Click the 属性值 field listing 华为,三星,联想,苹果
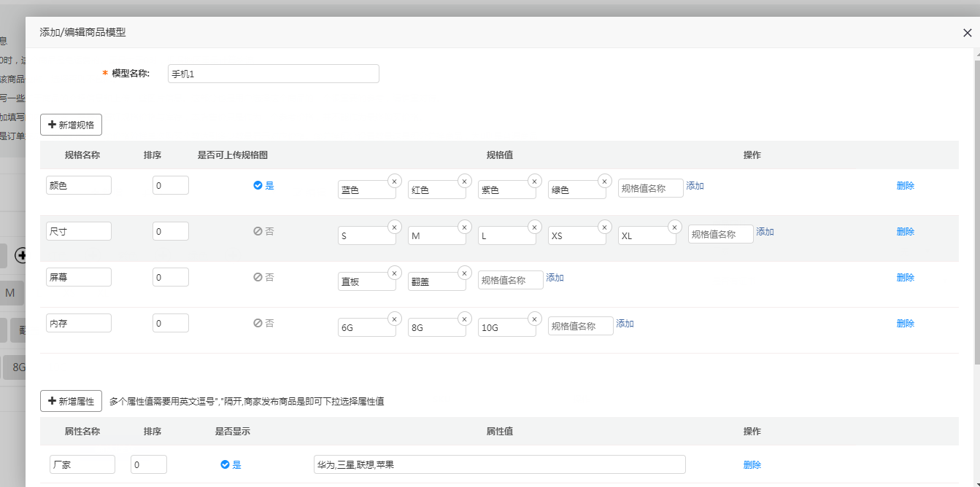 click(501, 464)
